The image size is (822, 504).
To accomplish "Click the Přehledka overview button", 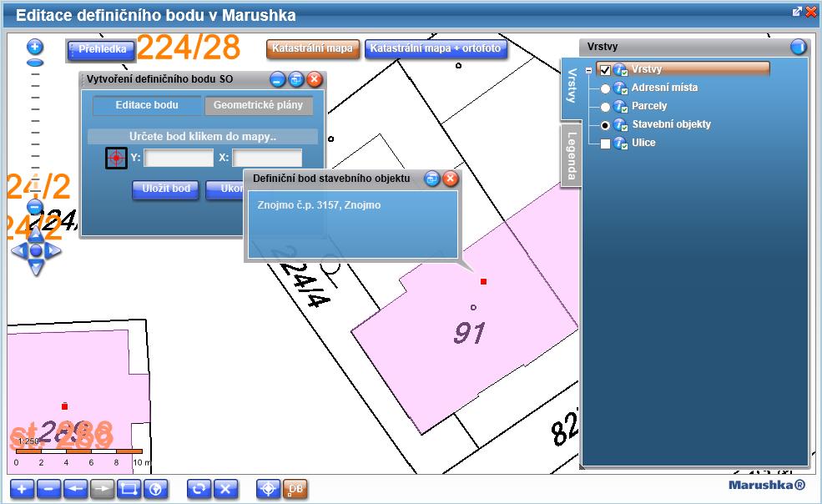I will click(x=101, y=50).
